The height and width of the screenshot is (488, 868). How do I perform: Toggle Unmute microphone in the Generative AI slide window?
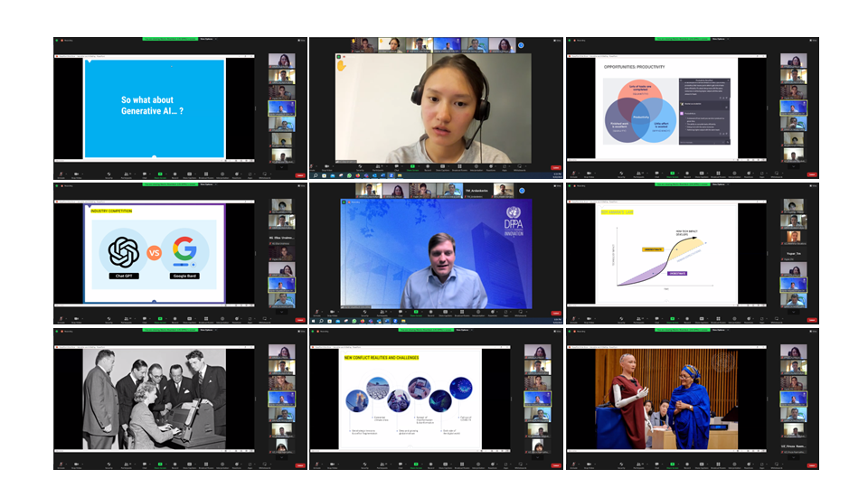click(x=60, y=174)
